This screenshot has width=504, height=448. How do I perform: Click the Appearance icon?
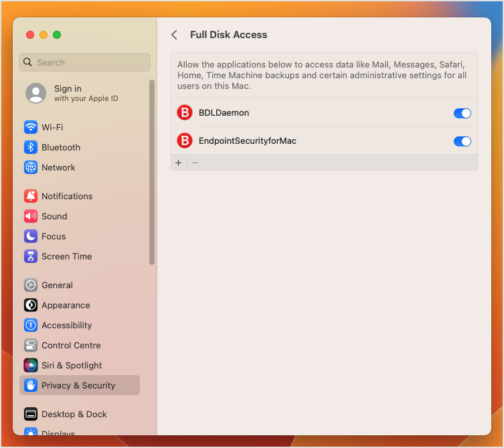[31, 305]
